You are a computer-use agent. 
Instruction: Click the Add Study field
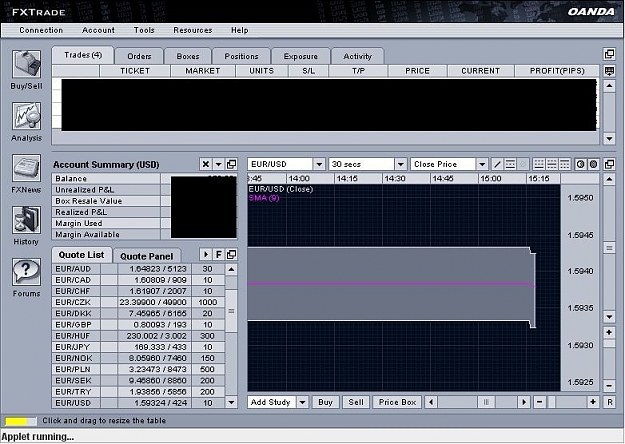pyautogui.click(x=272, y=402)
